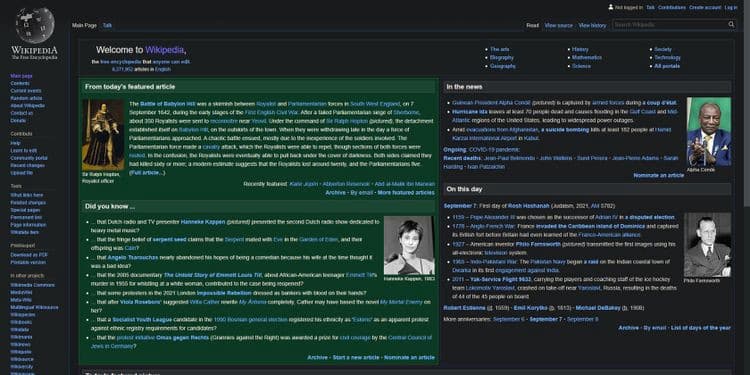This screenshot has height=375, width=750.
Task: Click the Log in link
Action: tap(731, 8)
